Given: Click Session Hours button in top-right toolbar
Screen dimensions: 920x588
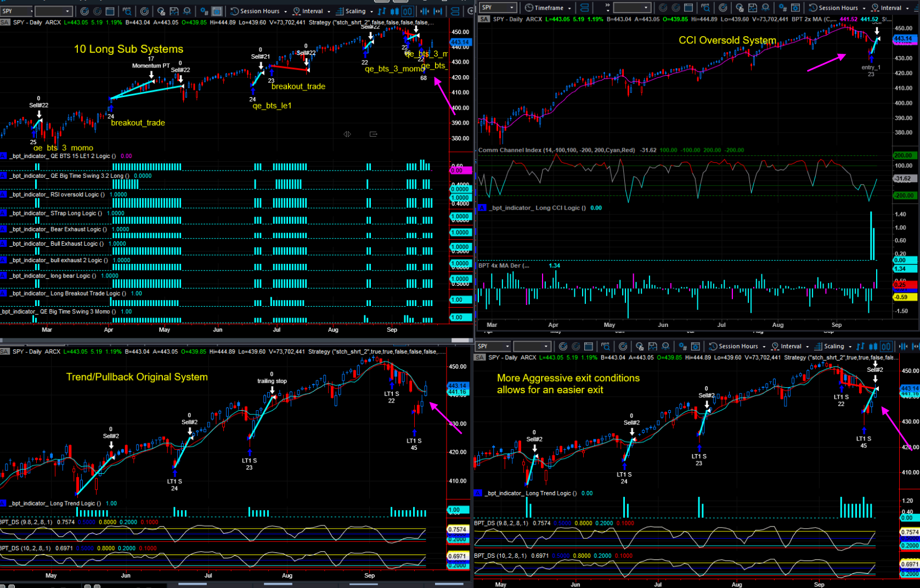Looking at the screenshot, I should point(838,8).
